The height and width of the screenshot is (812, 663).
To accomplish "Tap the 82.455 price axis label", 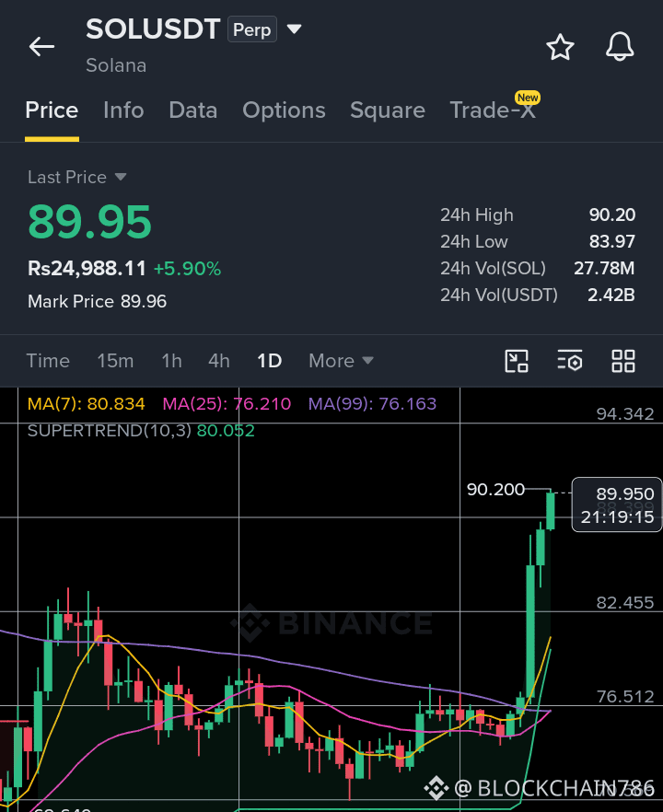I will coord(625,603).
